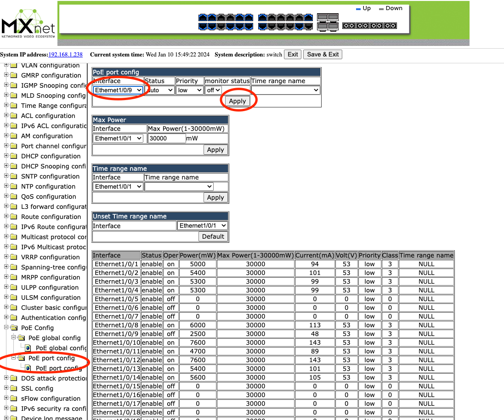The image size is (504, 420).
Task: Click folder icon beside NTP configuration
Action: coord(13,186)
